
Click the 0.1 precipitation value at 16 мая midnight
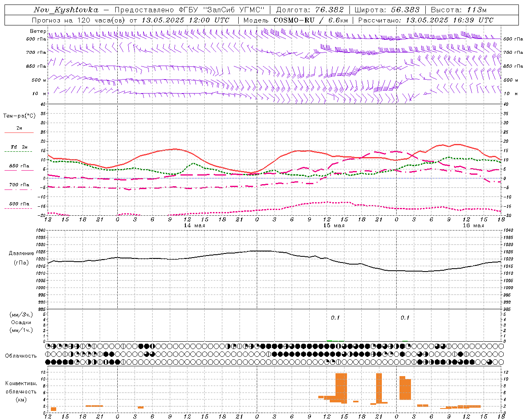pyautogui.click(x=405, y=318)
